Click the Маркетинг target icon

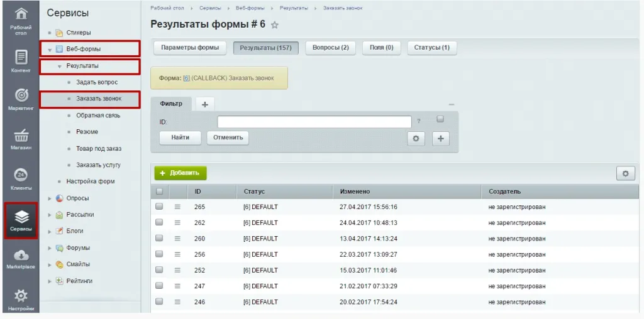pyautogui.click(x=21, y=95)
